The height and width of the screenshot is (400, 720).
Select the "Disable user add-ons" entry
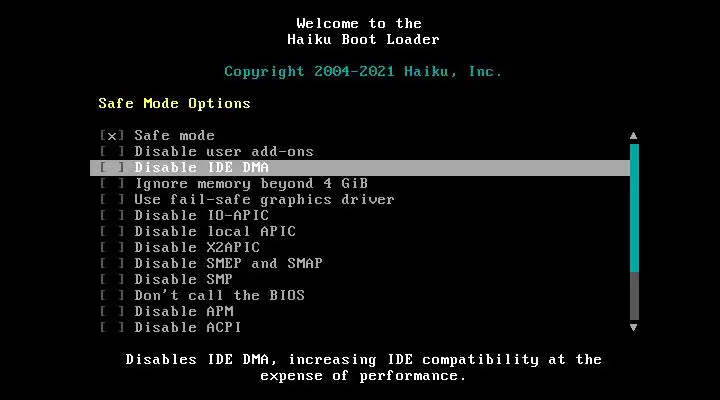pyautogui.click(x=224, y=152)
